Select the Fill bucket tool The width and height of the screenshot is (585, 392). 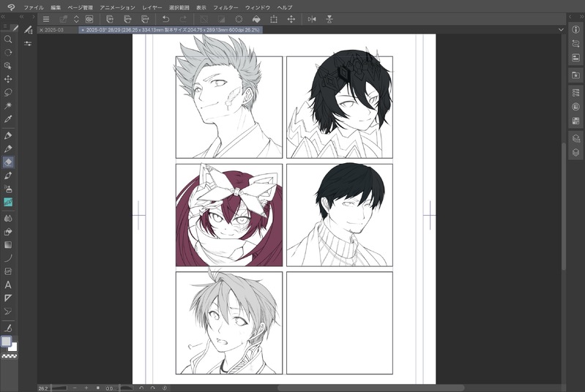tap(8, 232)
